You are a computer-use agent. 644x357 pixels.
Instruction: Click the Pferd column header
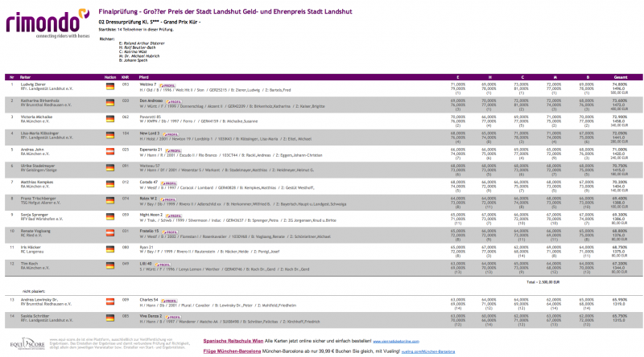pos(144,77)
